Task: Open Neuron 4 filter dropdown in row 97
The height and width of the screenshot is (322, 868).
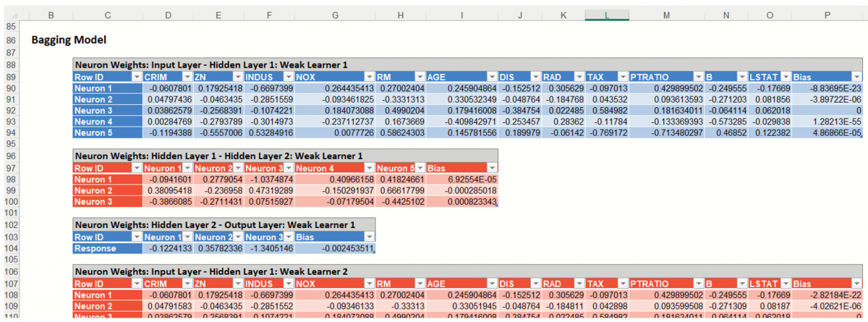Action: pyautogui.click(x=369, y=168)
